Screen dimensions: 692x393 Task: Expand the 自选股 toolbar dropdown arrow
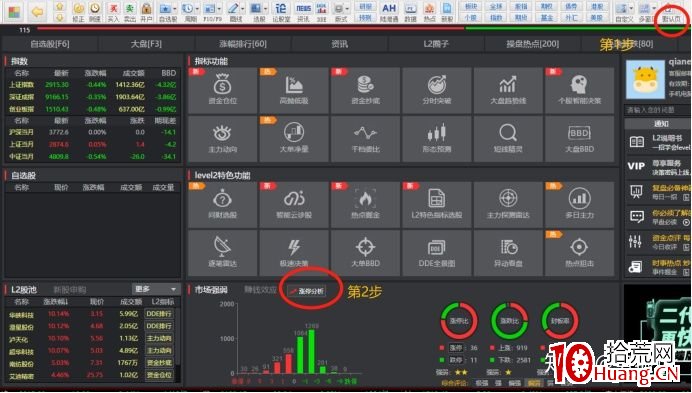pyautogui.click(x=175, y=9)
